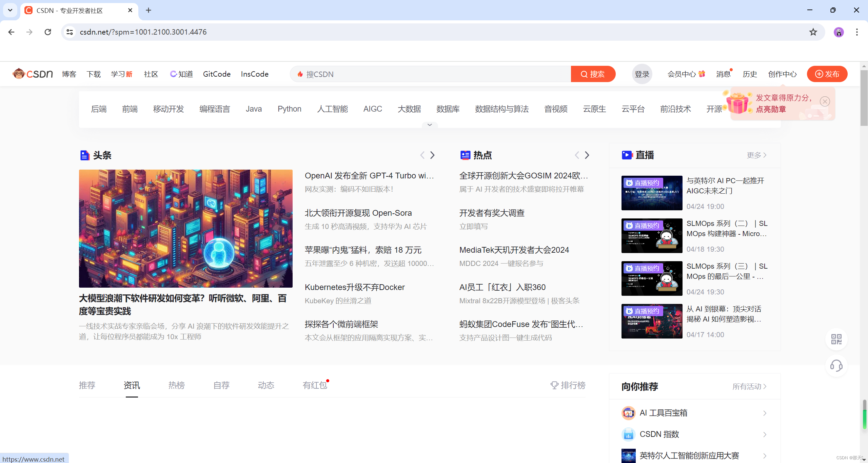Image resolution: width=868 pixels, height=463 pixels.
Task: Click the 登录 login button
Action: coord(642,74)
